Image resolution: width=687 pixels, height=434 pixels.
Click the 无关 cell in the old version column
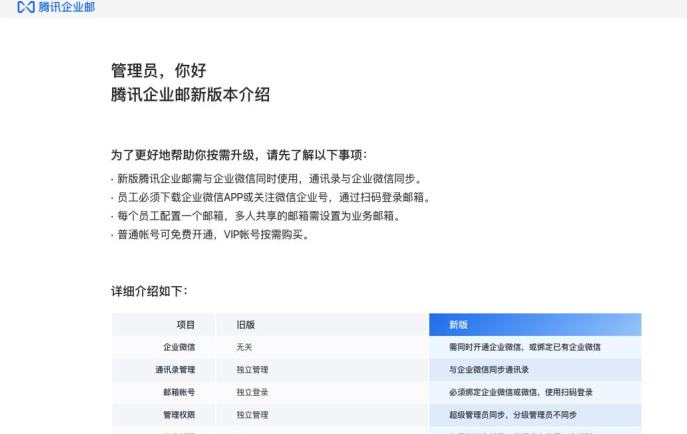click(244, 347)
